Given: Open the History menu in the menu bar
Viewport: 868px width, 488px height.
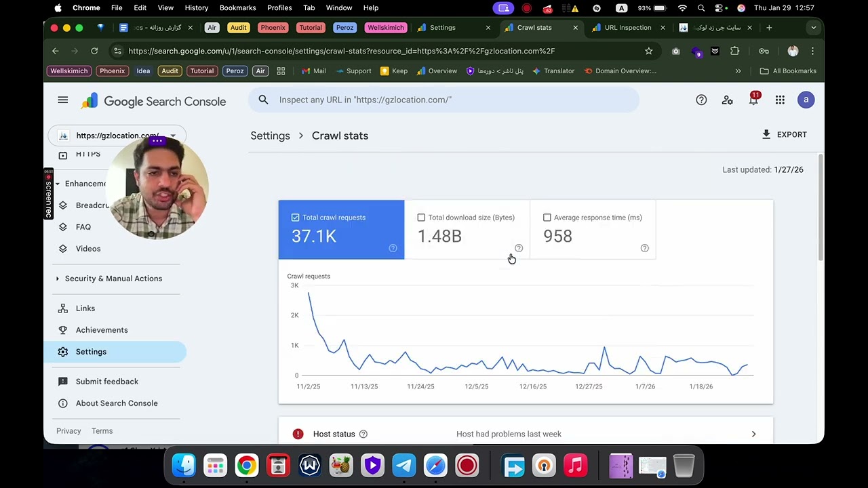Looking at the screenshot, I should click(197, 8).
